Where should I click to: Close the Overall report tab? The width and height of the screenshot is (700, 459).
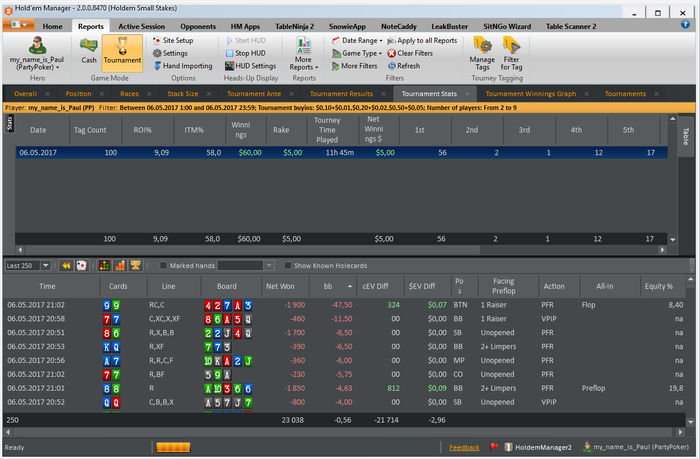tap(47, 94)
